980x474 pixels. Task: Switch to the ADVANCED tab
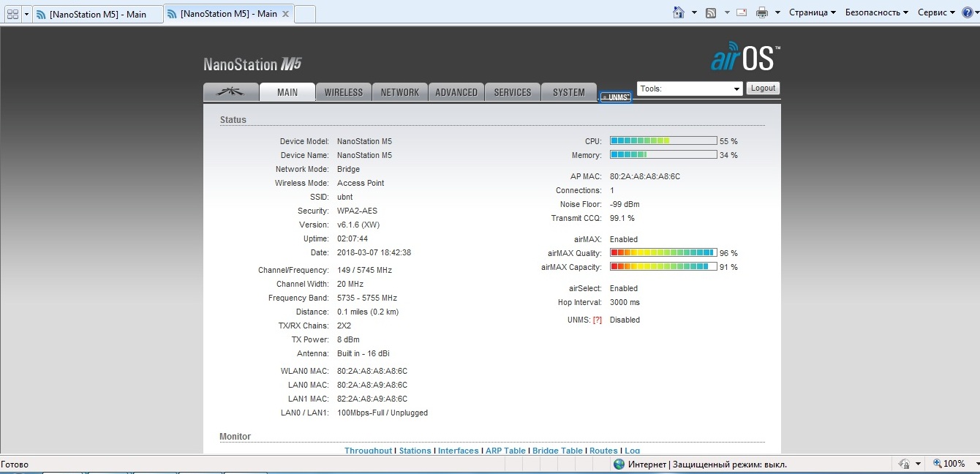[456, 92]
